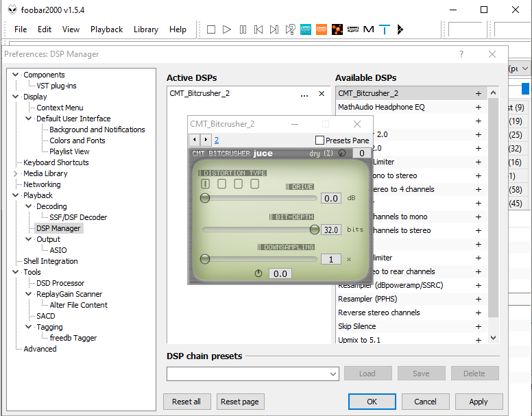Select the third distortion type button
This screenshot has height=416, width=532.
238,184
